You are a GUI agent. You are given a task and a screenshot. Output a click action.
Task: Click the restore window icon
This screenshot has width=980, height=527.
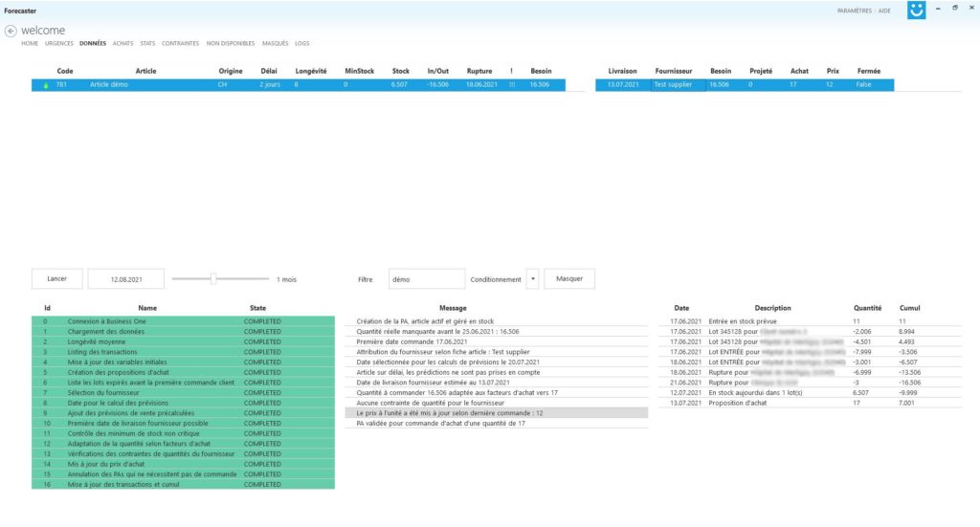[x=954, y=8]
